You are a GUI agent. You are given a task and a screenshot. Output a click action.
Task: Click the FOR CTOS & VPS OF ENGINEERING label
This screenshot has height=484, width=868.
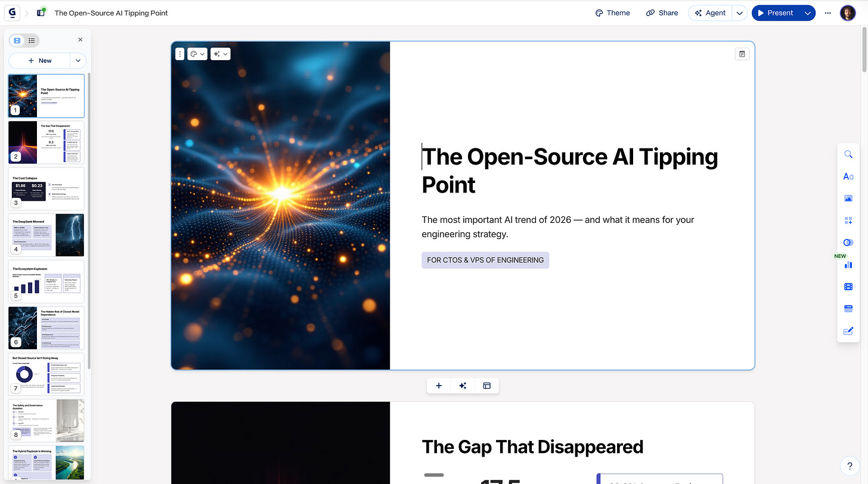point(485,260)
